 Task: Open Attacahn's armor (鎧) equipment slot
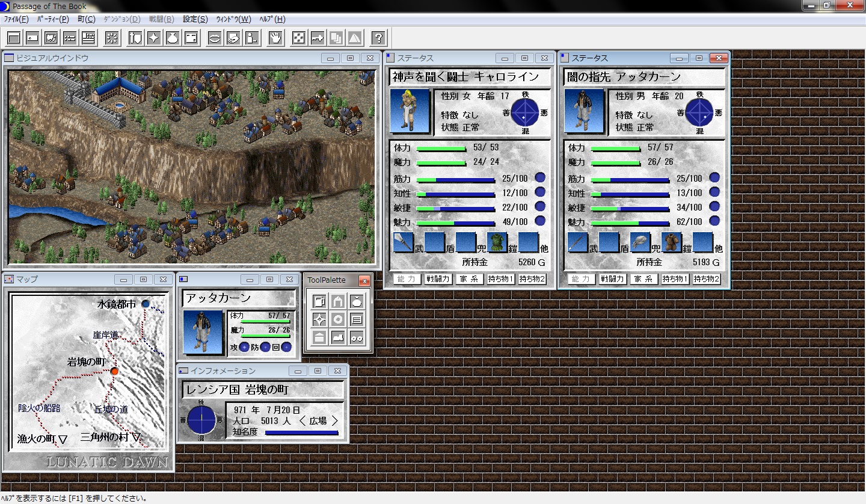point(671,242)
